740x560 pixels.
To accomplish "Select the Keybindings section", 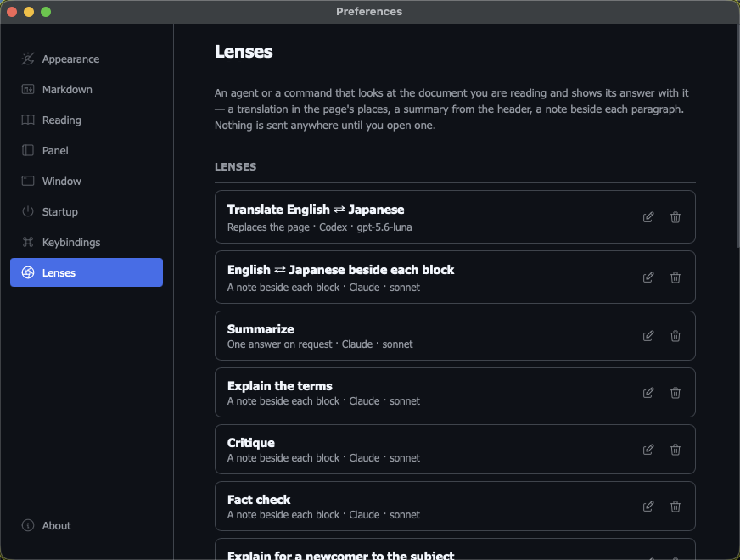I will tap(87, 242).
